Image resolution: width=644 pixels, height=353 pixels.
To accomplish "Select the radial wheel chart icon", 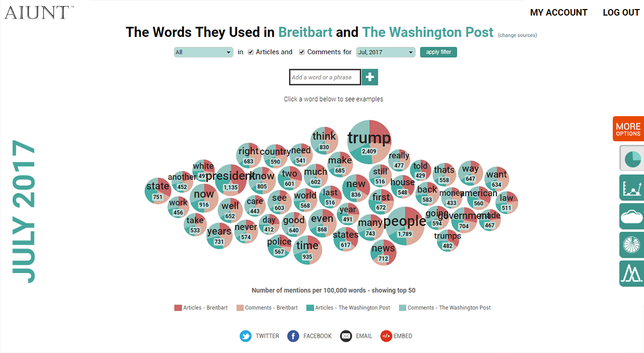I will (x=632, y=245).
